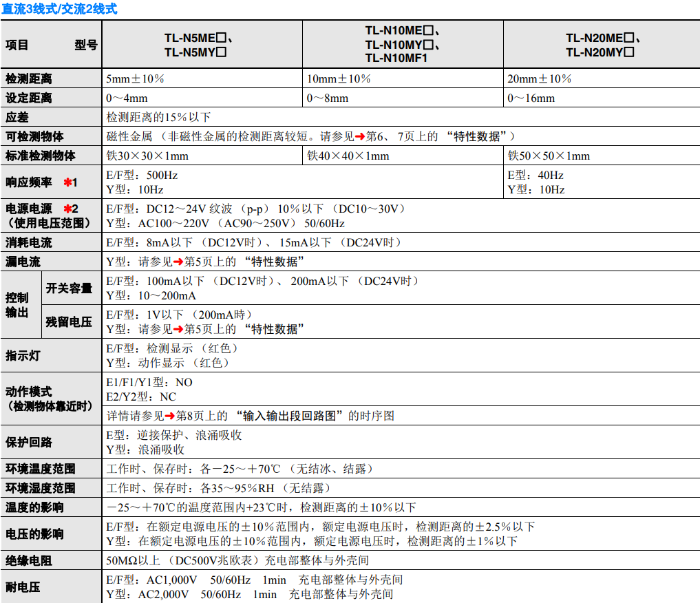700x603 pixels.
Task: Click the 检测距离 row label
Action: 29,79
